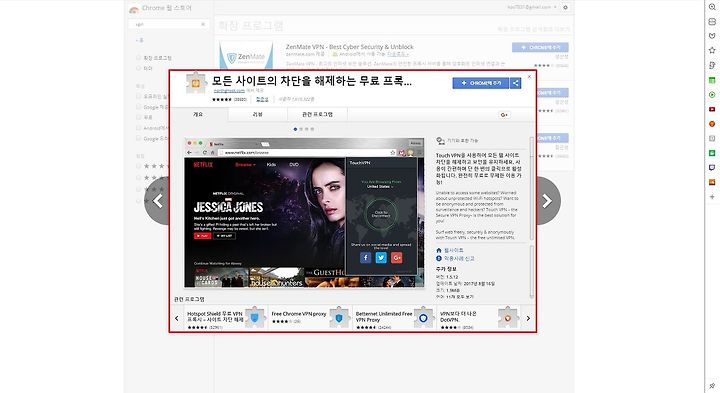
Task: Open the 웹사이트 link in the details panel
Action: [454, 250]
